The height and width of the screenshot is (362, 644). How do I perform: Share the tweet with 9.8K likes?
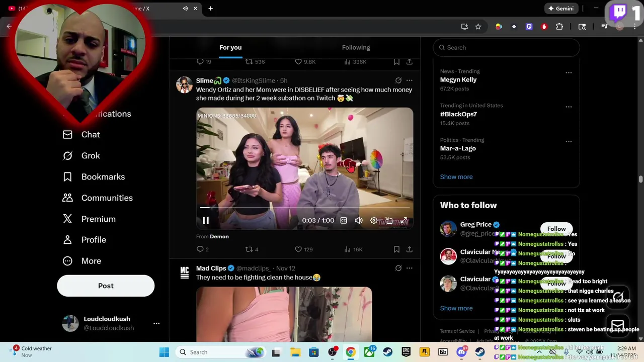pos(410,62)
